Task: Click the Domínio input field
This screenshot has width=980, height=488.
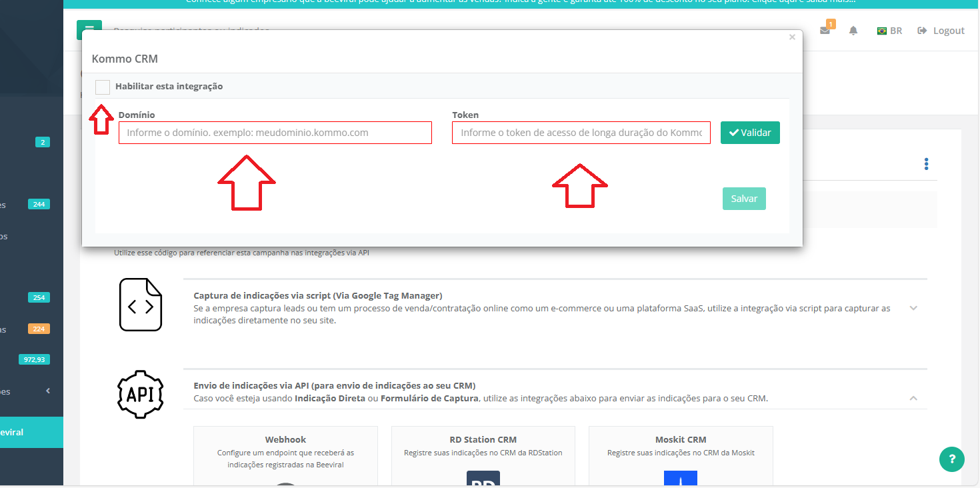Action: pos(275,133)
